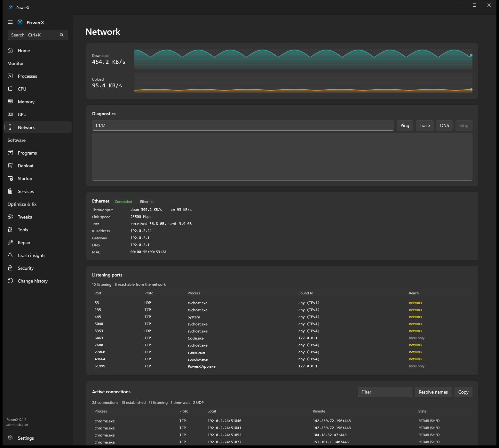Go to the Processes page

(x=38, y=76)
